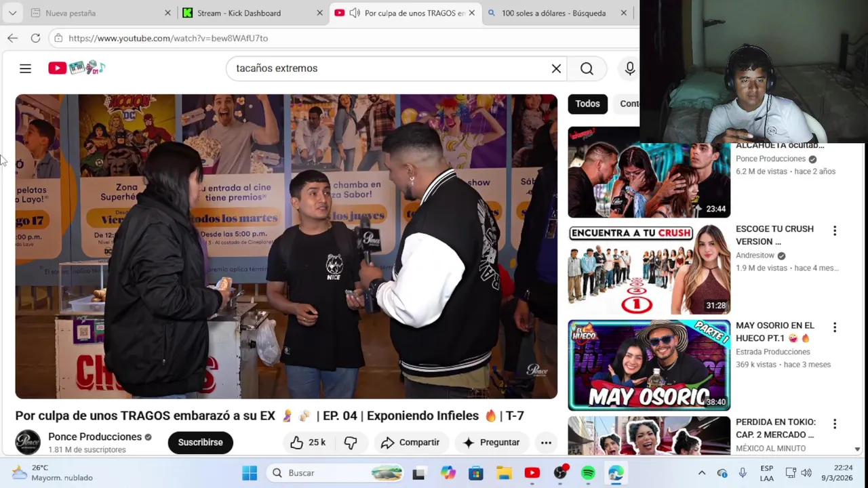The image size is (868, 488).
Task: Click MÉXICO AL MINUTO channel name
Action: [x=771, y=448]
